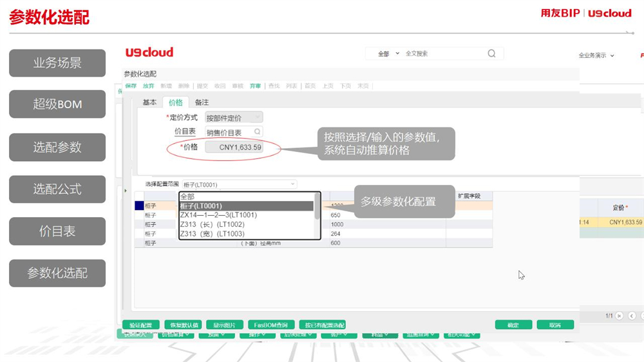Click the 定价 column header in background table

(620, 207)
